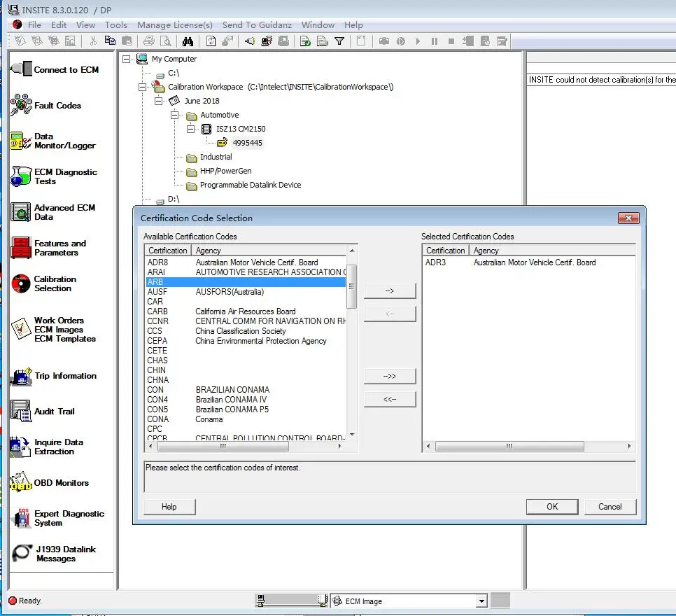Screen dimensions: 676x616
Task: Sort available list by Certification header
Action: [x=167, y=251]
